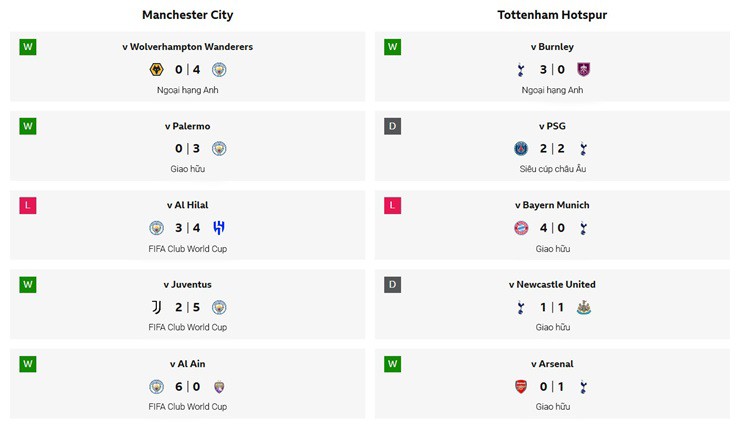Select the green W badge beside Wolverhampton match
This screenshot has height=426, width=740.
28,47
